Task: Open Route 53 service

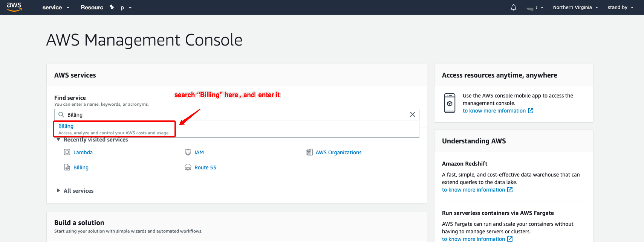Action: point(205,167)
